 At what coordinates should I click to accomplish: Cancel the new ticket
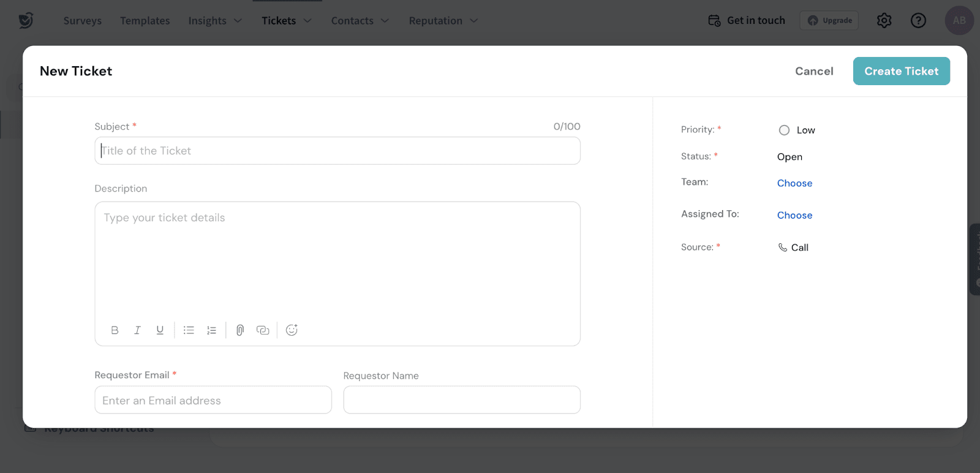(x=814, y=71)
